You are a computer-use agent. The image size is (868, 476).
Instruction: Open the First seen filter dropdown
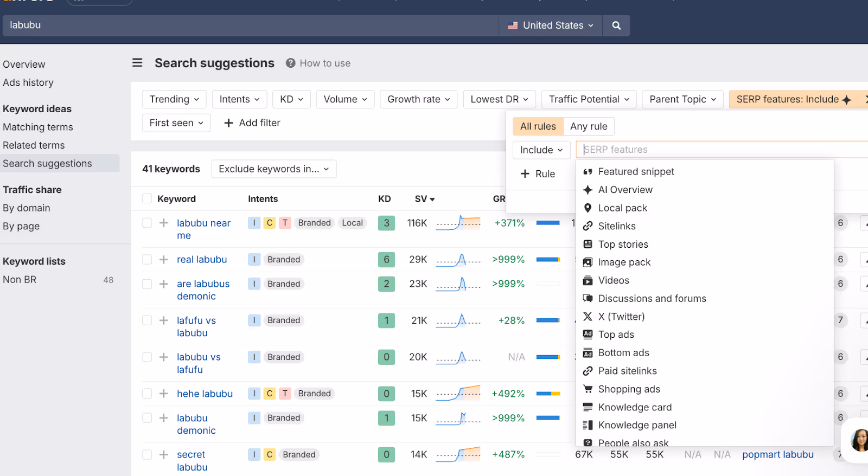(x=176, y=123)
